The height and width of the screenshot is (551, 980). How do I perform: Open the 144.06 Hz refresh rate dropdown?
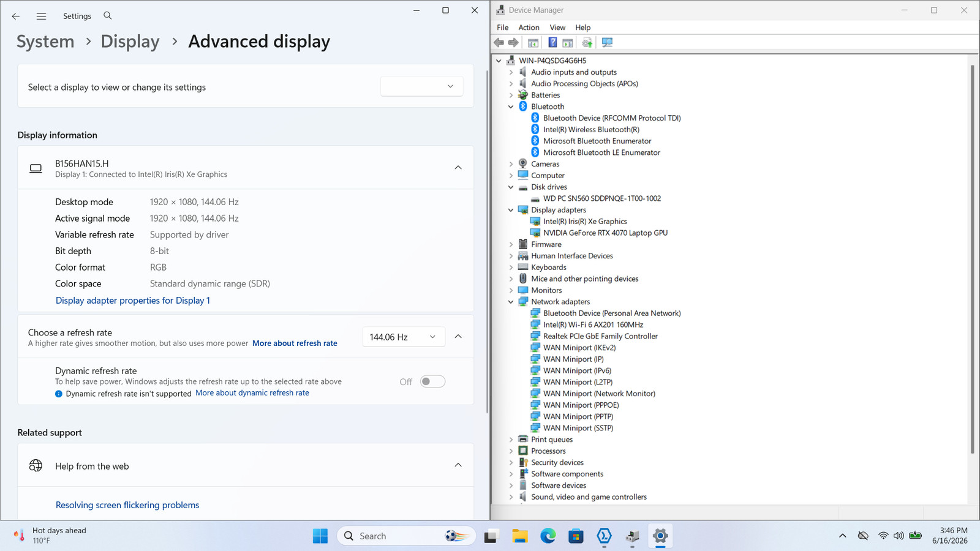point(403,337)
